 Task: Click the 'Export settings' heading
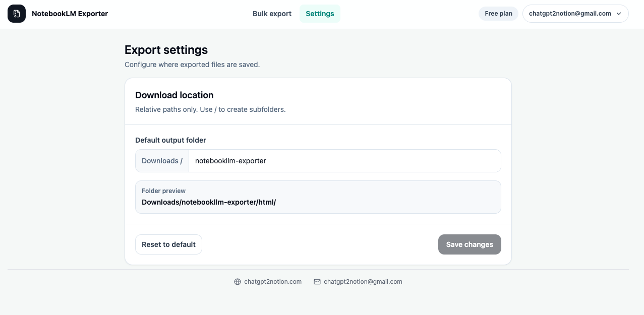pos(166,50)
